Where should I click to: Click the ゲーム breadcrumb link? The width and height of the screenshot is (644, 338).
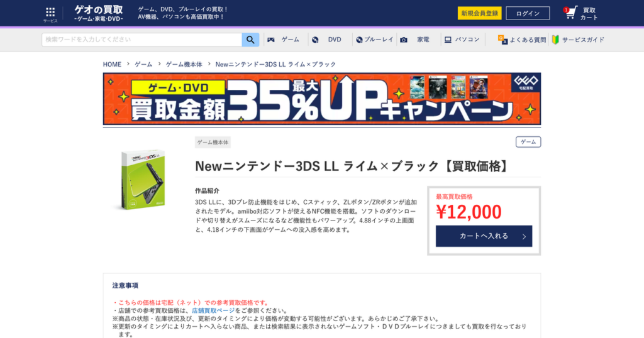pos(143,65)
